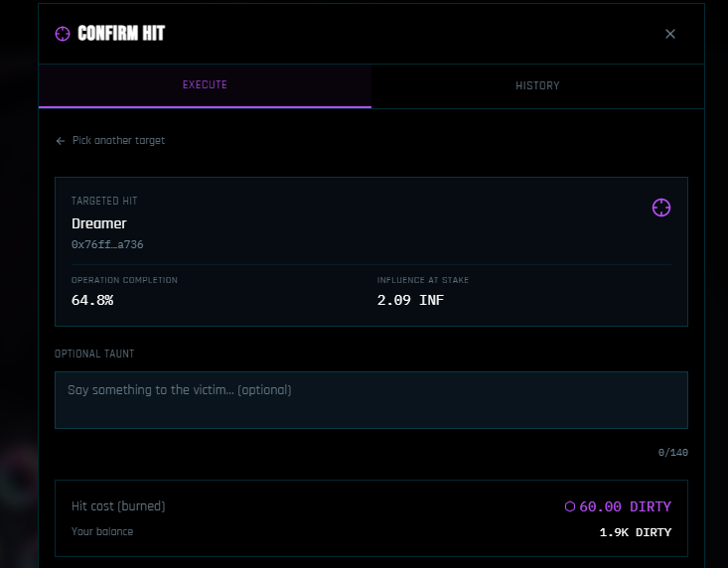Click the TARGETED HIT heading label
Image resolution: width=728 pixels, height=568 pixels.
[x=104, y=201]
